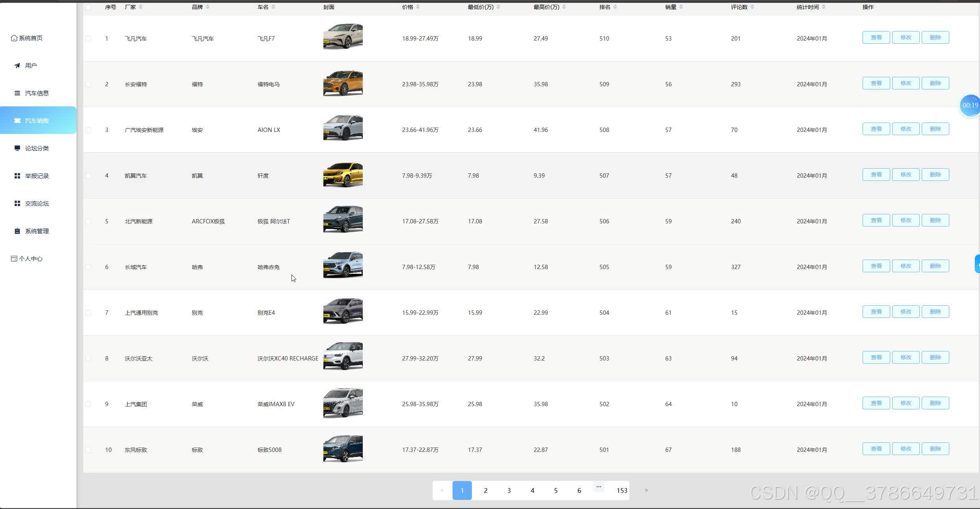Click 查看 for 沃尔沃XC40 RECHARGE
The height and width of the screenshot is (509, 980).
876,357
